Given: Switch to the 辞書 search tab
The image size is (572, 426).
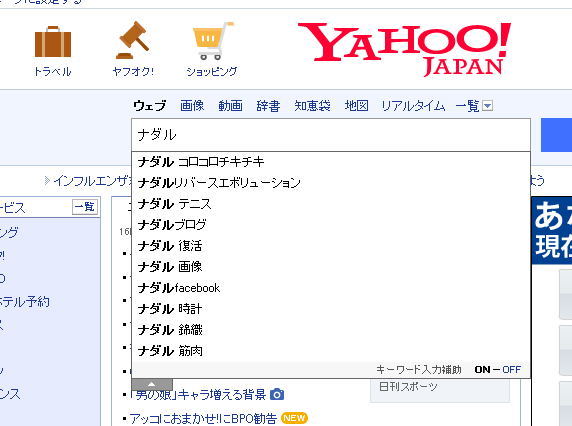Looking at the screenshot, I should coord(268,106).
